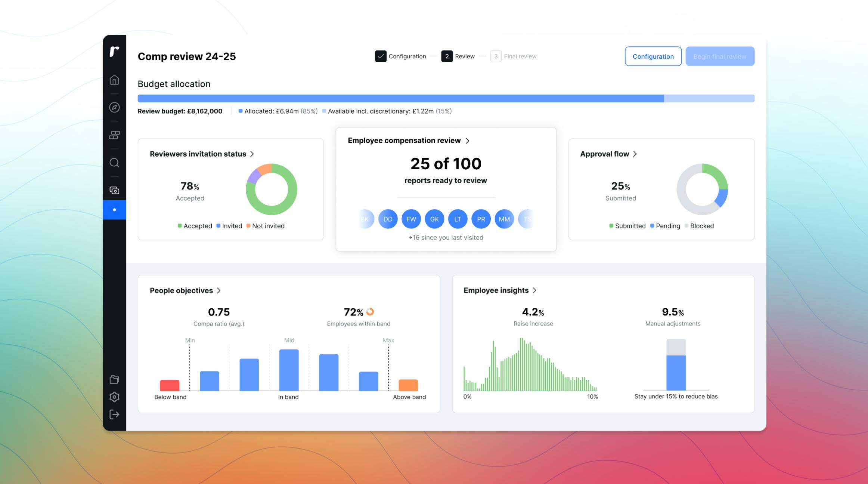Image resolution: width=868 pixels, height=484 pixels.
Task: Expand the Employee insights panel chevron
Action: pyautogui.click(x=535, y=290)
